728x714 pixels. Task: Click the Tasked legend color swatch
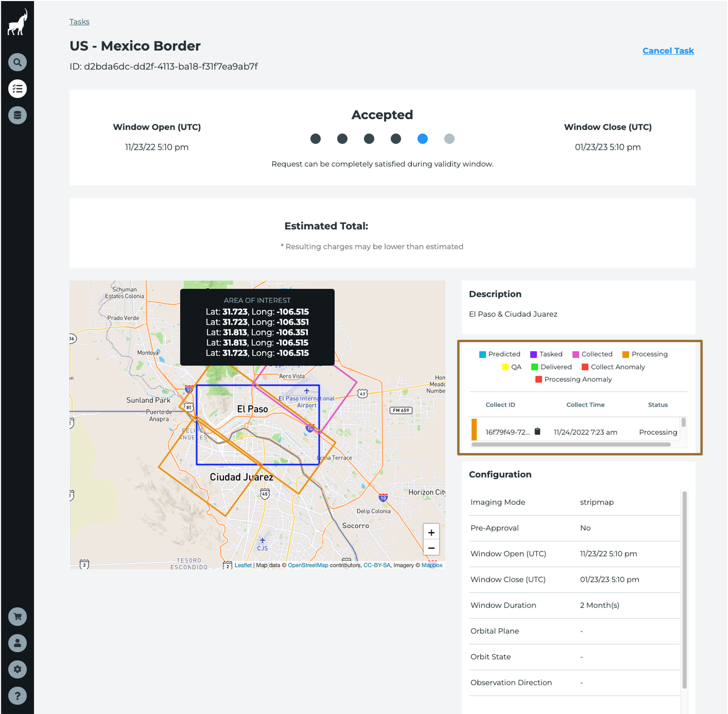[533, 355]
